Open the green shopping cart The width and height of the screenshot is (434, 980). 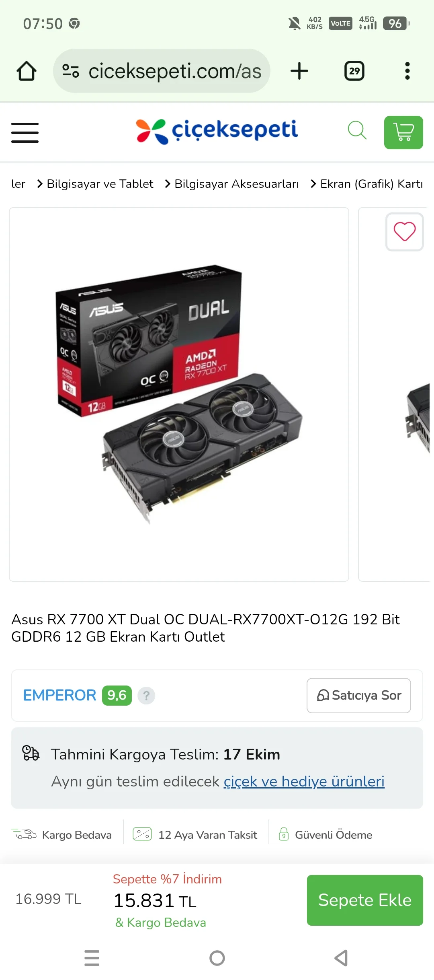[x=403, y=132]
